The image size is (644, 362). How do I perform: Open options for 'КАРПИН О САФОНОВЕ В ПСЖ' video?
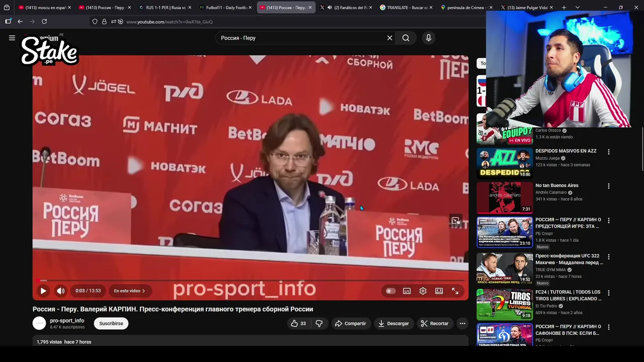click(608, 327)
